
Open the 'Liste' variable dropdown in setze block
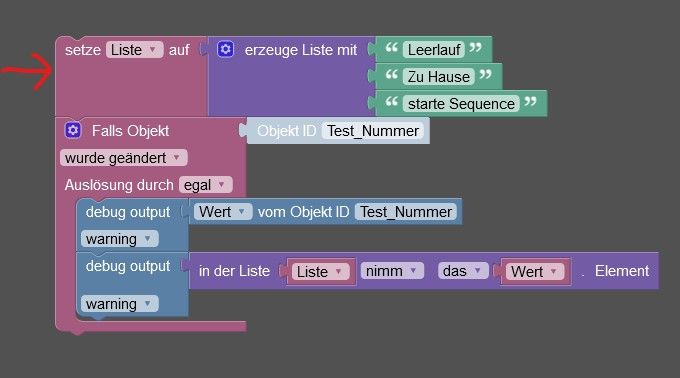[134, 50]
